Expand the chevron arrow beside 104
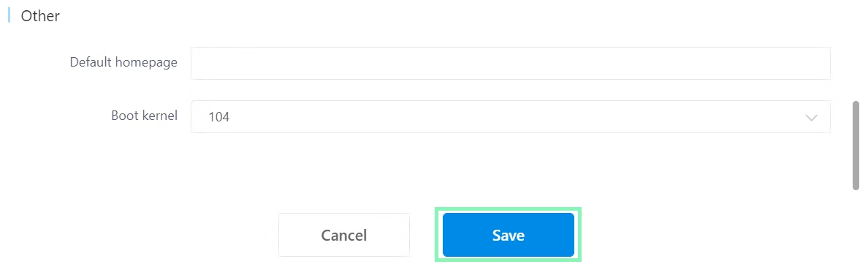 pos(812,117)
